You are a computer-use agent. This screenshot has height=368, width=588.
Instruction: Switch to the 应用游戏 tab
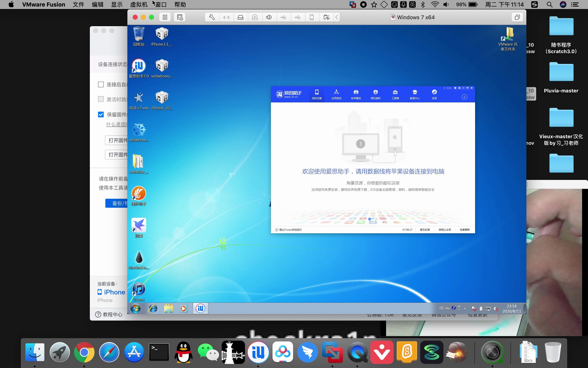point(336,94)
